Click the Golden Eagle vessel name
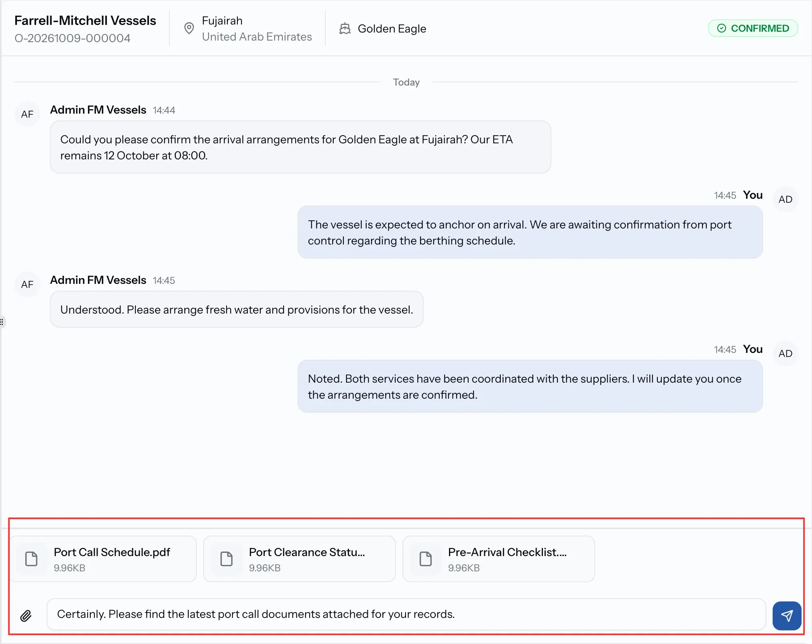Image resolution: width=812 pixels, height=644 pixels. 392,29
